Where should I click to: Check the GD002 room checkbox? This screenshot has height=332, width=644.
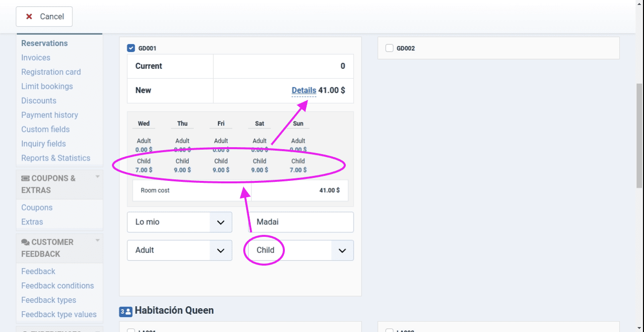click(389, 48)
